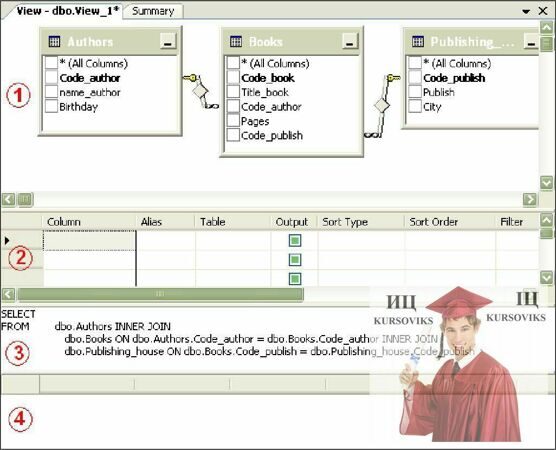
Task: Click the criteria pane horizontal scrollbar thumb
Action: click(160, 294)
